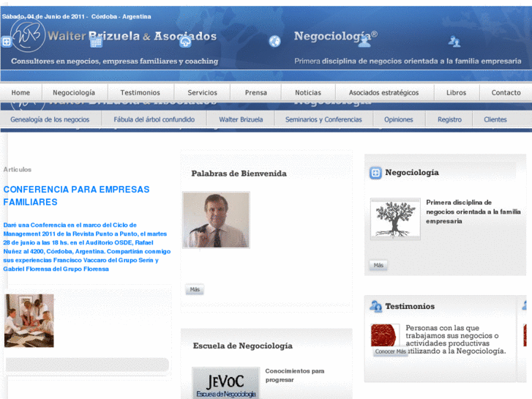532x399 pixels.
Task: Select the Walter Brizuela submenu item
Action: (241, 119)
